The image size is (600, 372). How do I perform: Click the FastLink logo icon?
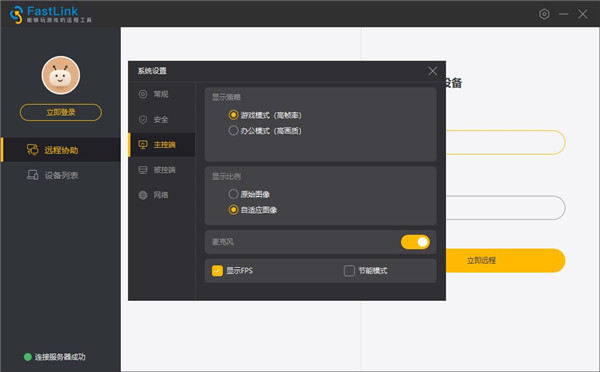[16, 15]
